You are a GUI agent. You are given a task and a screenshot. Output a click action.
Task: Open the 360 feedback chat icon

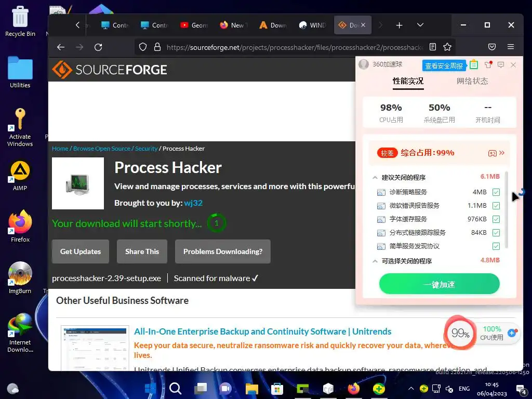501,64
